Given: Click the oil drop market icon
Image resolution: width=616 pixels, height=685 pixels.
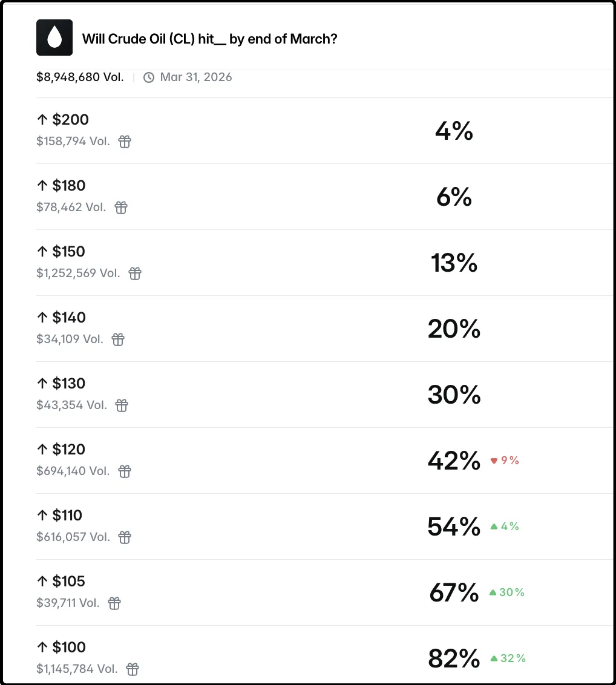Looking at the screenshot, I should point(54,38).
